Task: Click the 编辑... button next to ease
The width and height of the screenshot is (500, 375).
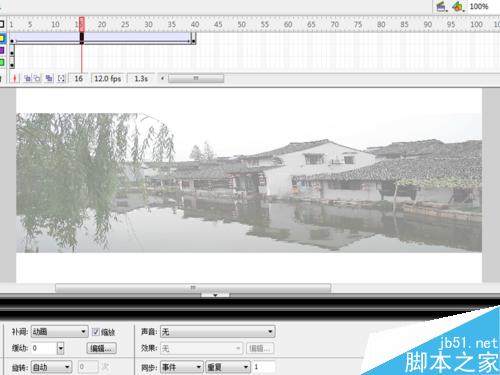Action: [101, 348]
